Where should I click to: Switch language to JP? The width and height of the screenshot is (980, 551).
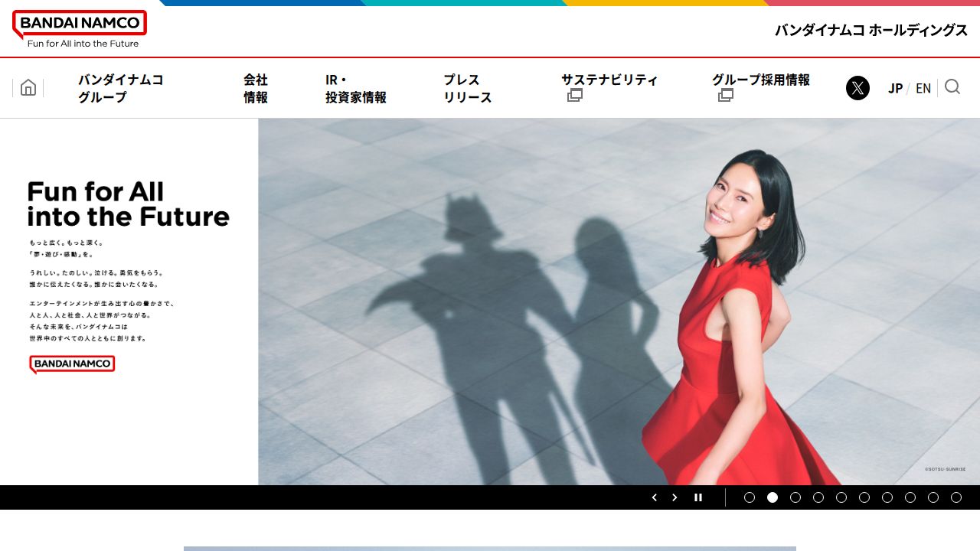(895, 88)
